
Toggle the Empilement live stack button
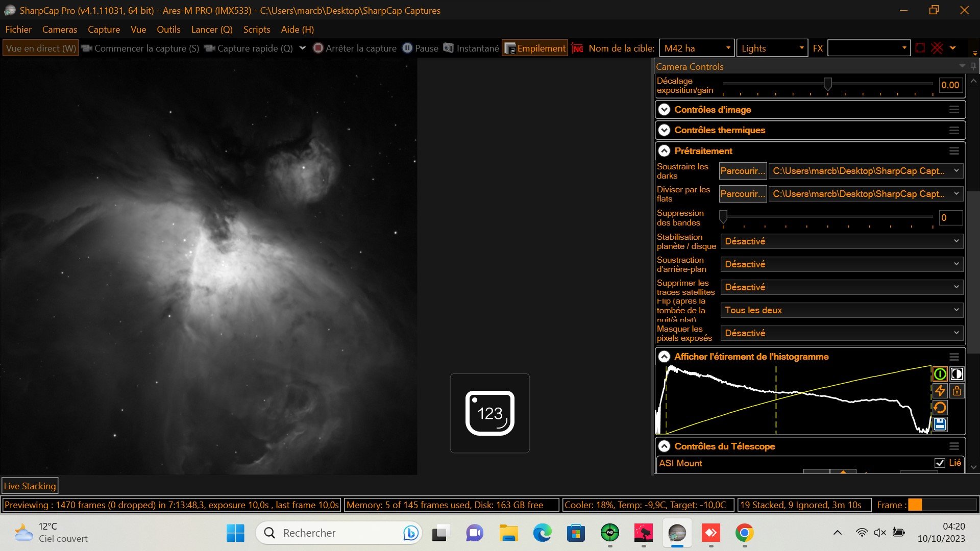[x=535, y=48]
